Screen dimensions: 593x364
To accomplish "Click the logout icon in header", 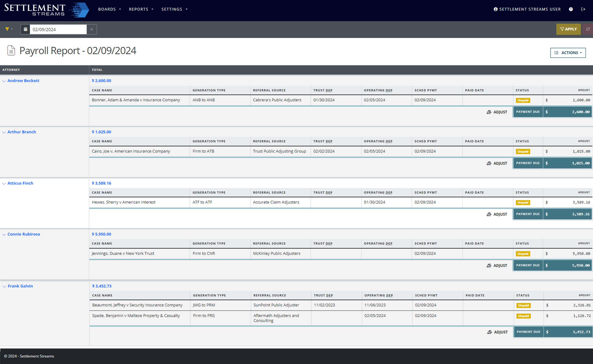I will pyautogui.click(x=583, y=9).
